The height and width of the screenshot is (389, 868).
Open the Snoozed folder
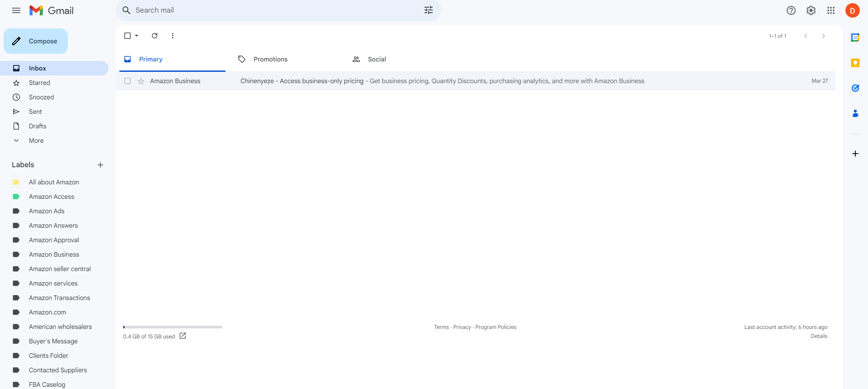(x=54, y=97)
